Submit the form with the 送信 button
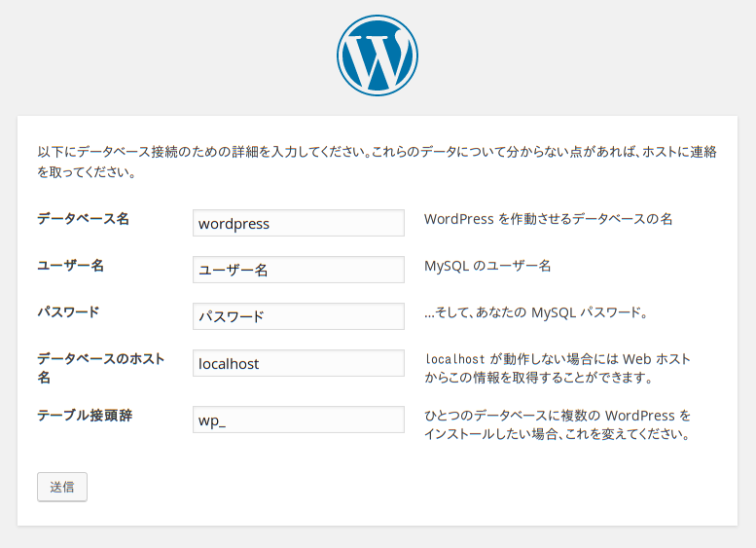 tap(62, 487)
